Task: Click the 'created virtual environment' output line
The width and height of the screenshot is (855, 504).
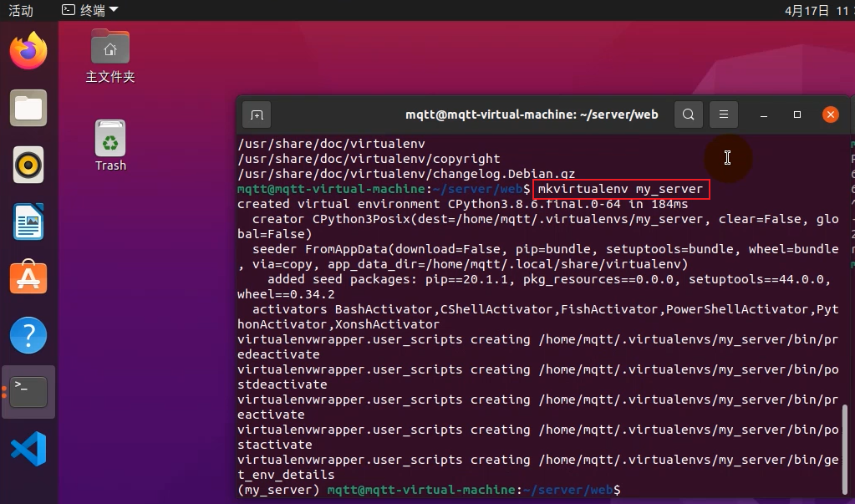Action: (x=462, y=204)
